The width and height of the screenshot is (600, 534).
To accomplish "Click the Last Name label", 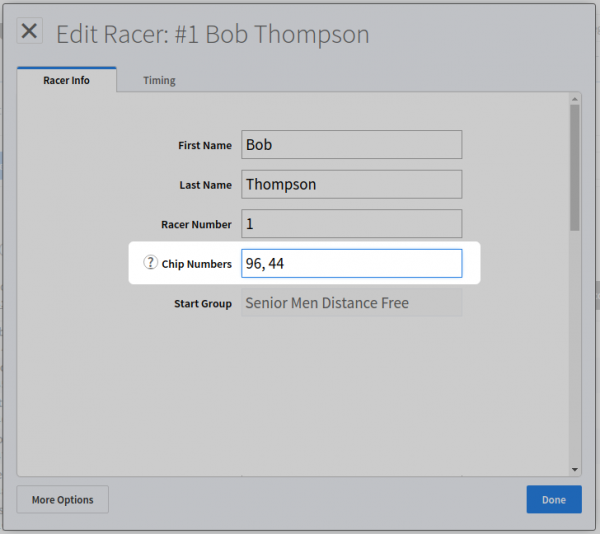I will coord(204,185).
